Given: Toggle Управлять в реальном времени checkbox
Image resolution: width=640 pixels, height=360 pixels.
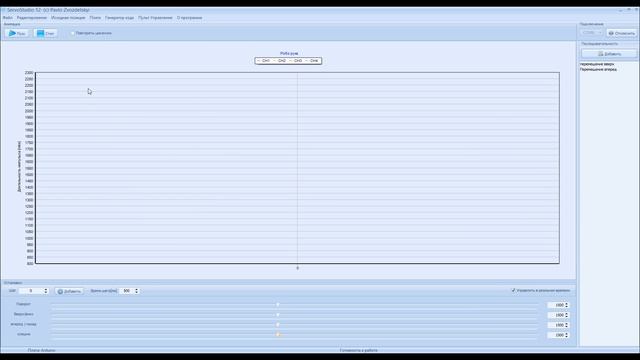Looking at the screenshot, I should 513,290.
